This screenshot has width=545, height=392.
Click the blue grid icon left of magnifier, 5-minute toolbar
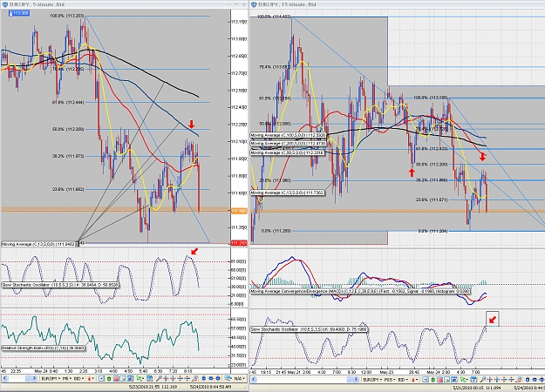149,378
